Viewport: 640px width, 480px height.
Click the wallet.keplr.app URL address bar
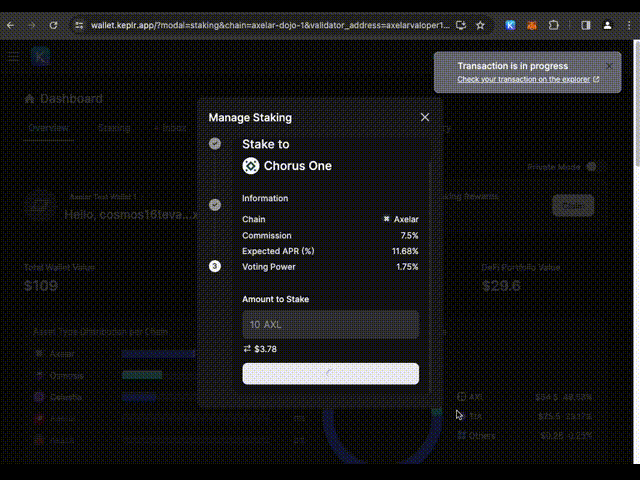(x=270, y=25)
